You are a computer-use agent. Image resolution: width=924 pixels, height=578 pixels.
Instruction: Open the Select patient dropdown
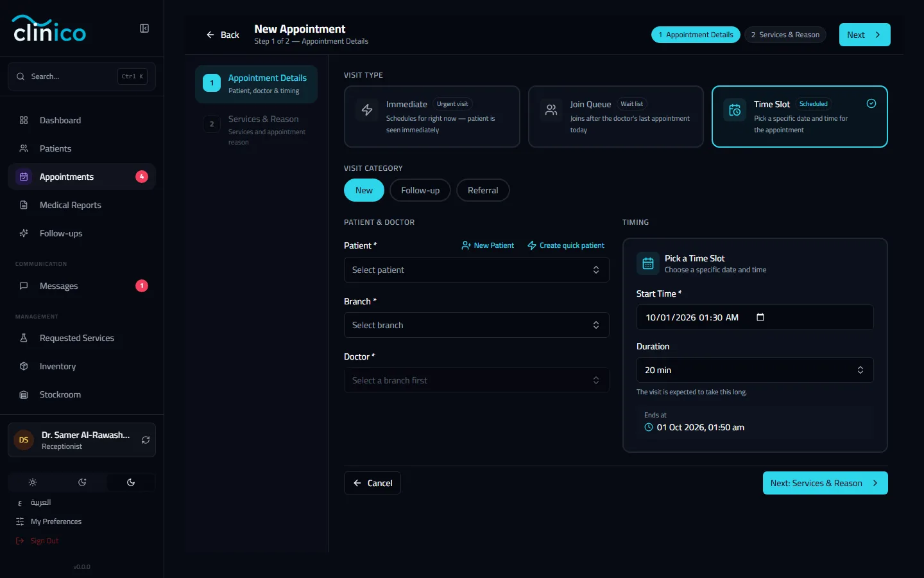pos(476,270)
